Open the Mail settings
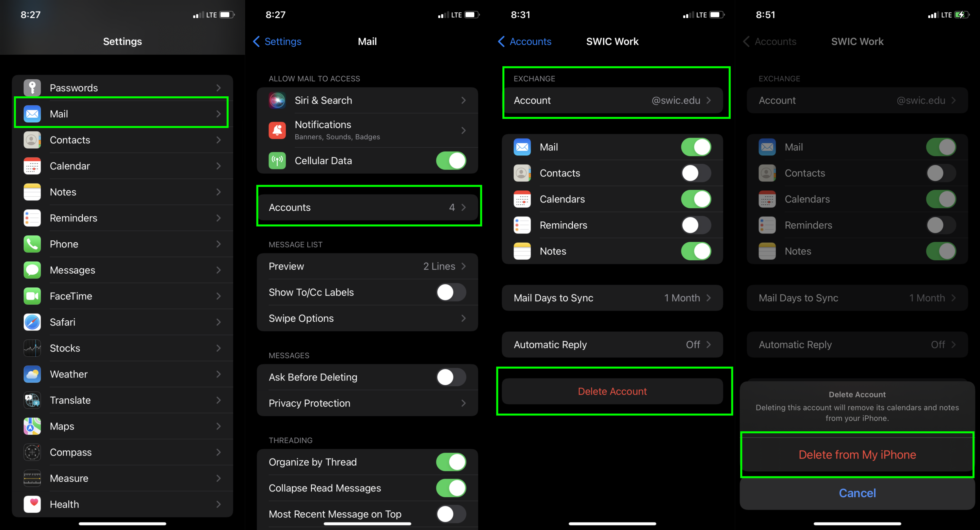The height and width of the screenshot is (530, 980). (x=122, y=113)
